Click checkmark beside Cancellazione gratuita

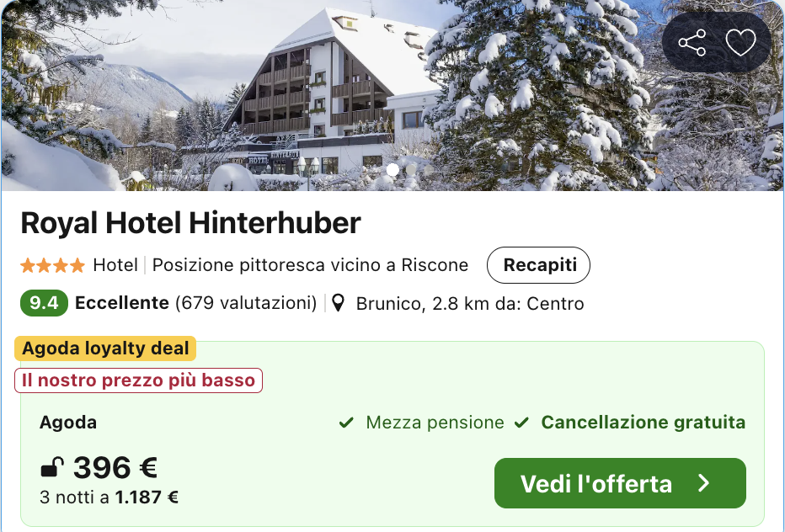(x=521, y=423)
